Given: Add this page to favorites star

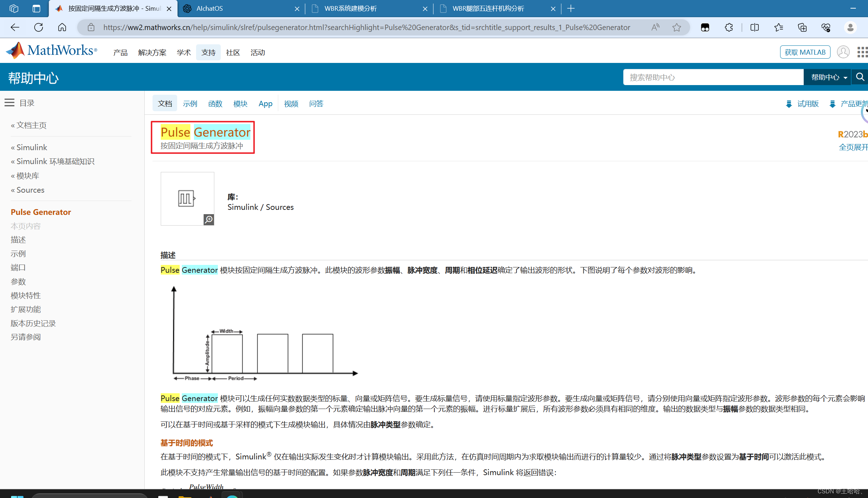Looking at the screenshot, I should point(677,28).
